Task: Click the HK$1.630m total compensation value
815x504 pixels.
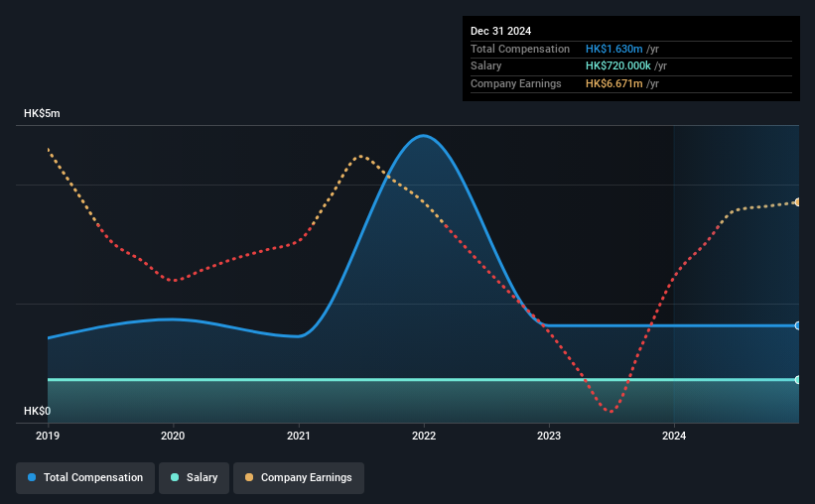Action: click(x=613, y=49)
